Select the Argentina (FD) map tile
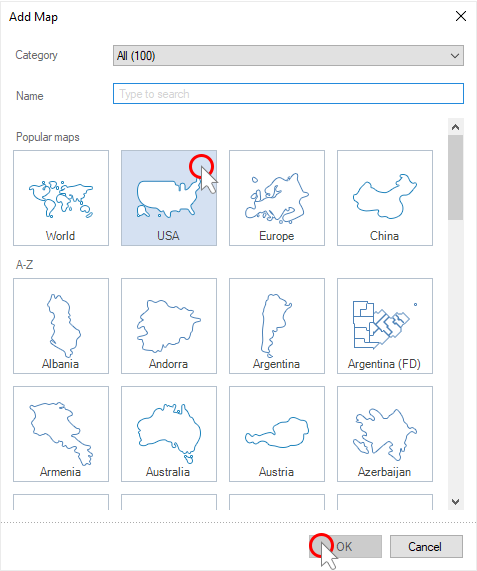This screenshot has width=477, height=571. [x=385, y=326]
